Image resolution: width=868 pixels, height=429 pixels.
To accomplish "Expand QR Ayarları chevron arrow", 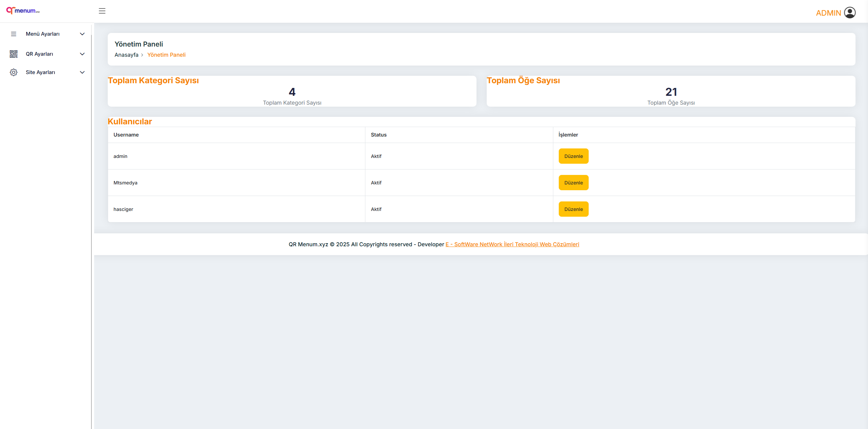I will 82,54.
